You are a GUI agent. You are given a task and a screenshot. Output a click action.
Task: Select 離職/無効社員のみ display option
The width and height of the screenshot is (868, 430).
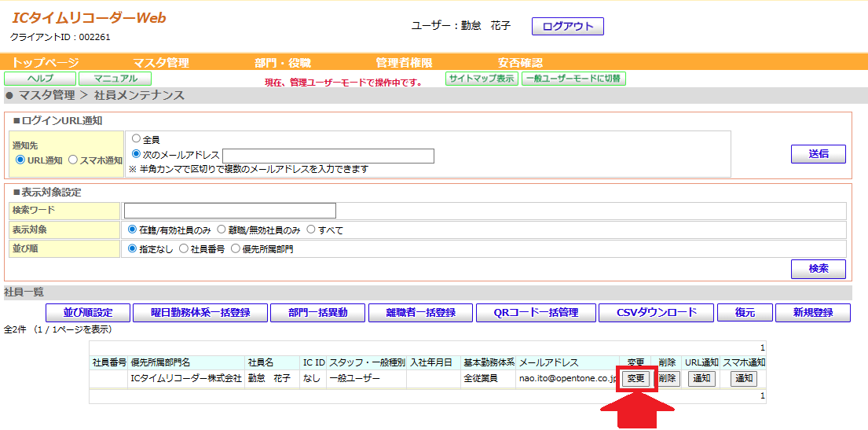(x=222, y=230)
